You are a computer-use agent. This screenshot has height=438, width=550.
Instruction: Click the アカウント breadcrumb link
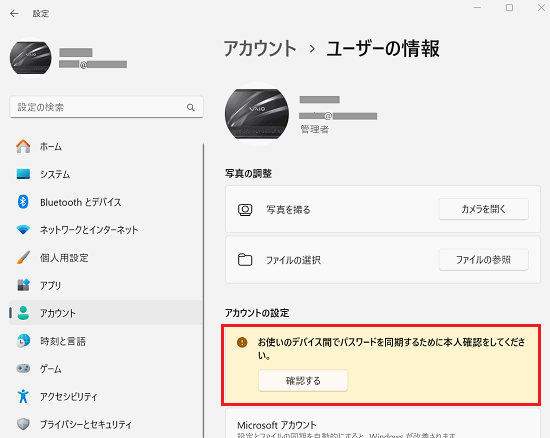tap(260, 48)
